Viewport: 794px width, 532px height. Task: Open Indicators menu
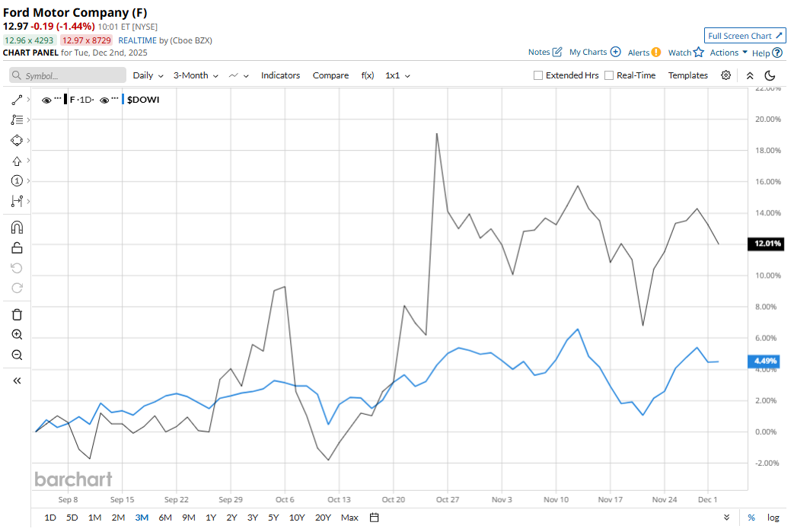(x=281, y=75)
